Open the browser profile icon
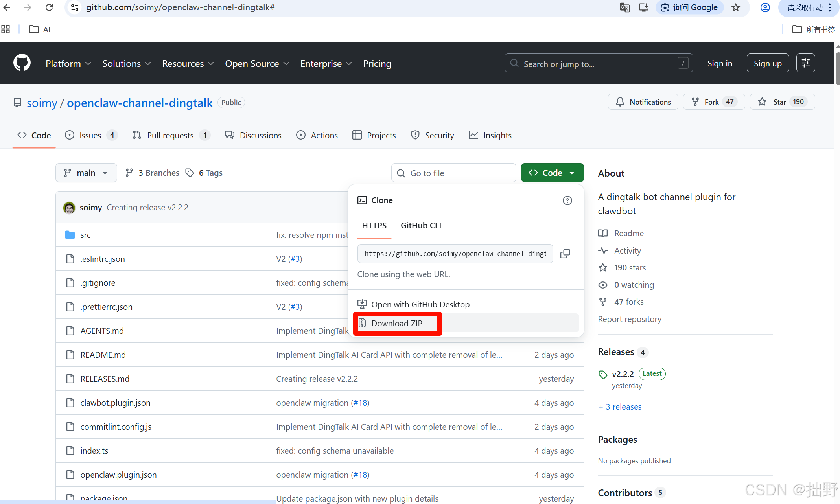The height and width of the screenshot is (504, 840). point(765,7)
